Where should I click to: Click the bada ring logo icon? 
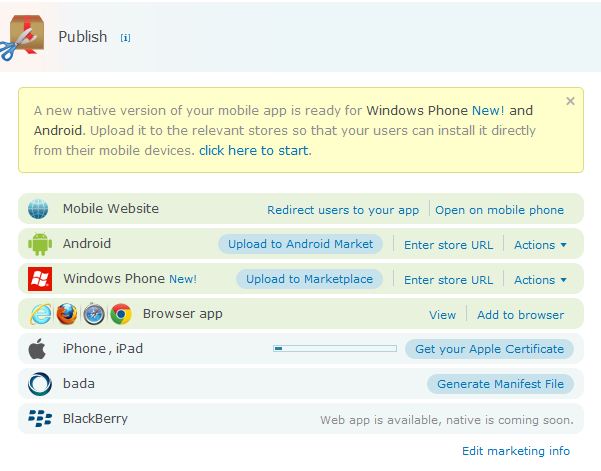pos(40,384)
